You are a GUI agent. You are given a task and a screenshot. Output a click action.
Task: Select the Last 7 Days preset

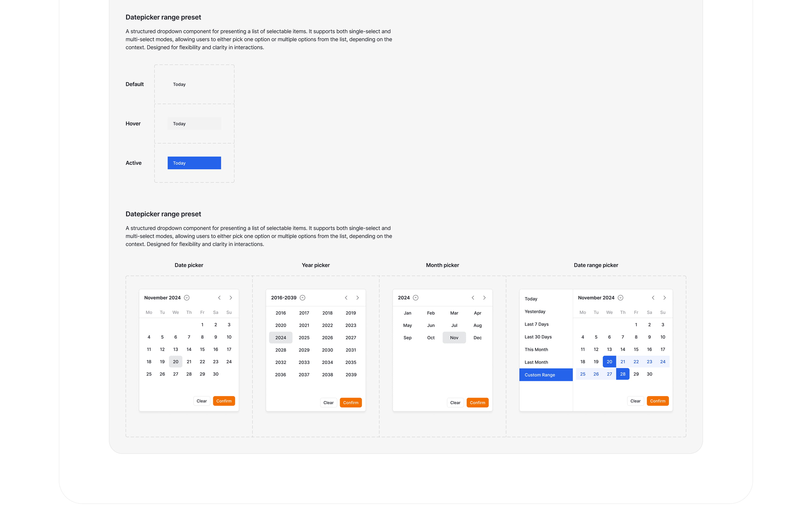pos(536,324)
